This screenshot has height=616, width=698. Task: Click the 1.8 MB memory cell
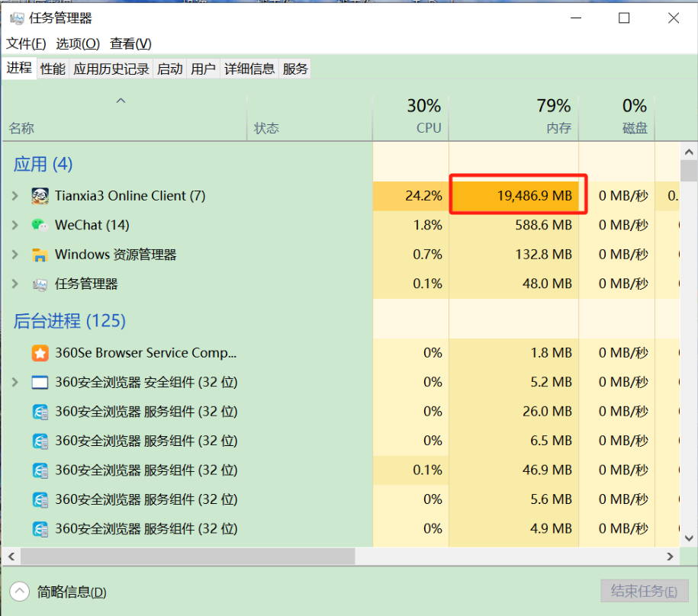513,353
